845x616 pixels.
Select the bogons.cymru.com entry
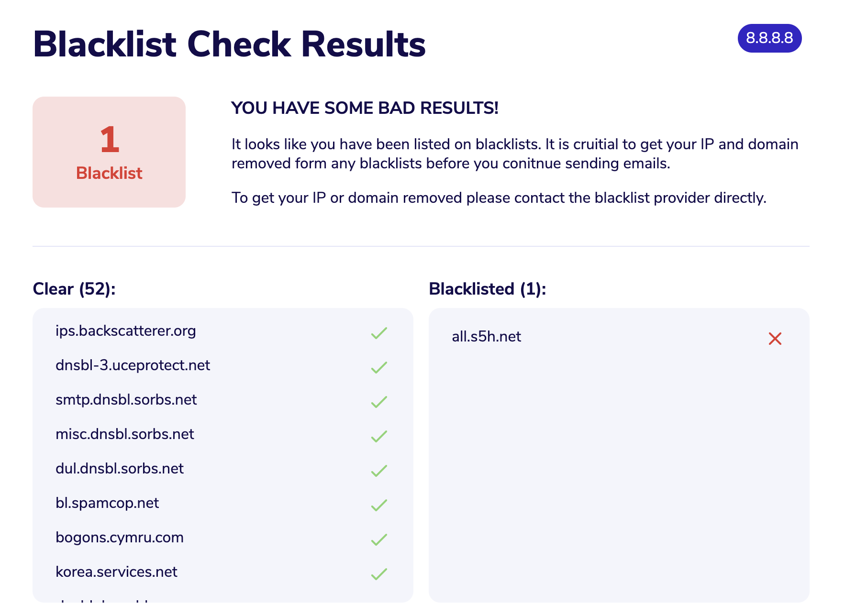[120, 538]
